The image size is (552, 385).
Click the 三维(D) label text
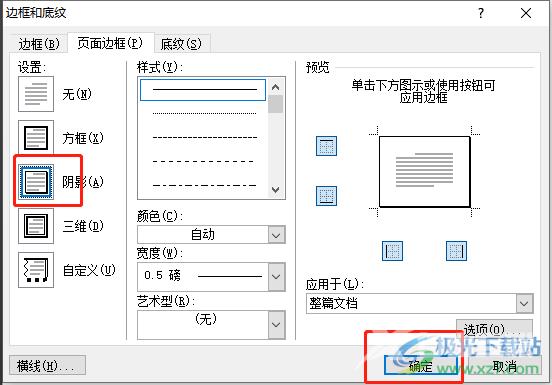(x=83, y=226)
